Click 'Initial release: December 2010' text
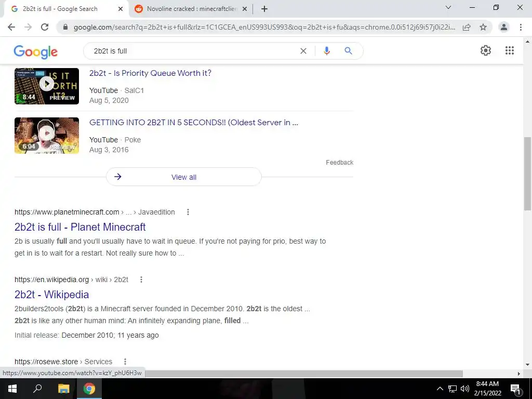The image size is (532, 399). 87,335
